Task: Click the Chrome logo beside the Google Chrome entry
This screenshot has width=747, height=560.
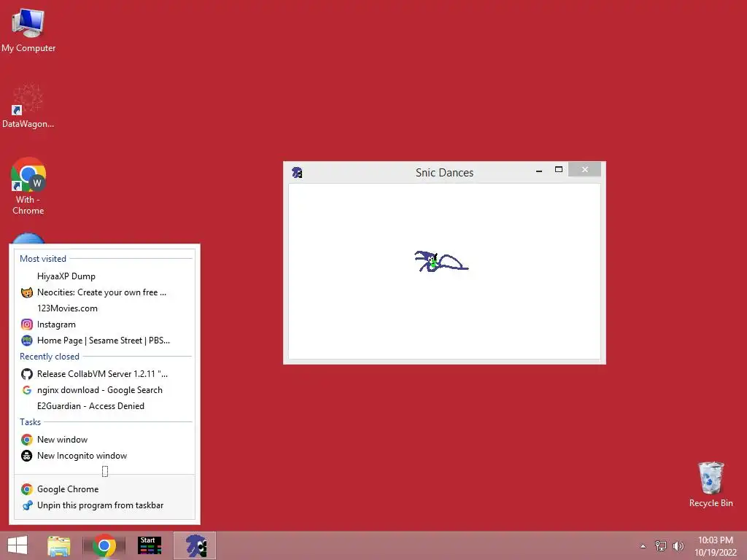Action: (x=27, y=489)
